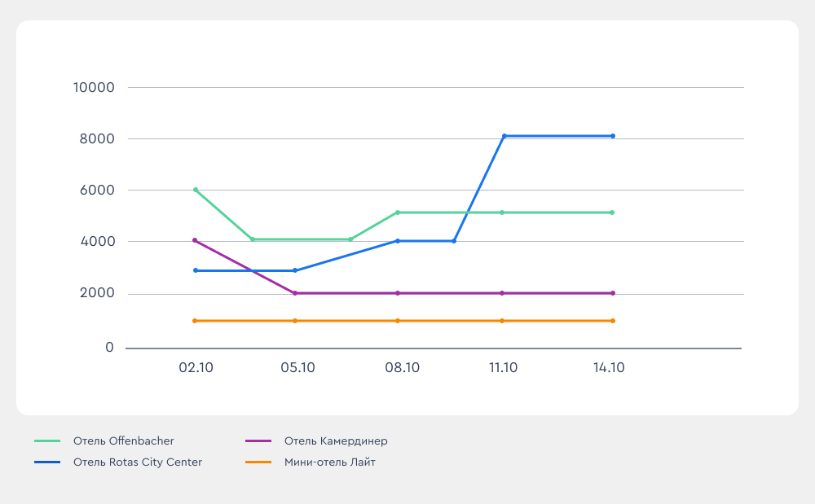Select the purple data point at 05.10
Screen dimensions: 815x504
[x=295, y=293]
